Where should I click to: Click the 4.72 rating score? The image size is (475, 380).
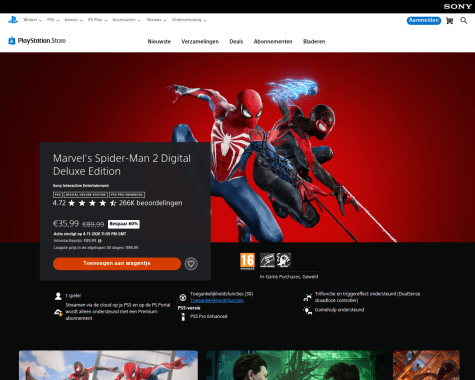[x=59, y=203]
